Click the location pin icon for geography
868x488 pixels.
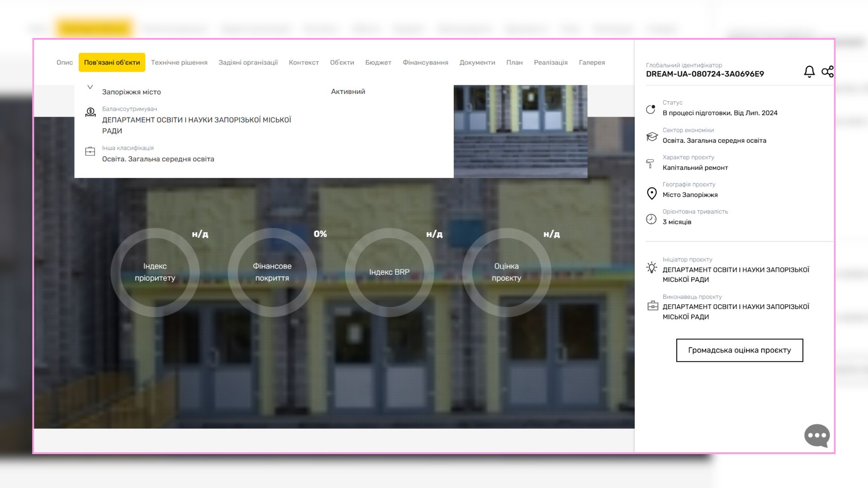coord(651,193)
